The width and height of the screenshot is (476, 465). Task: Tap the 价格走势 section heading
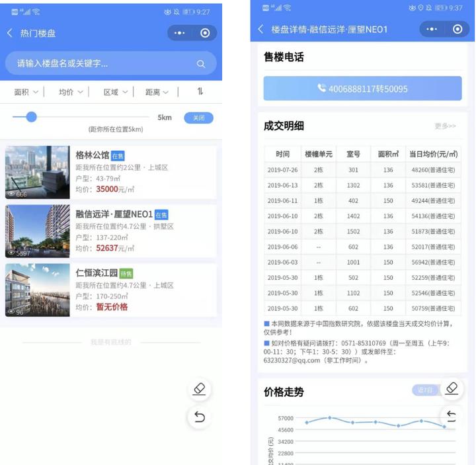[284, 392]
